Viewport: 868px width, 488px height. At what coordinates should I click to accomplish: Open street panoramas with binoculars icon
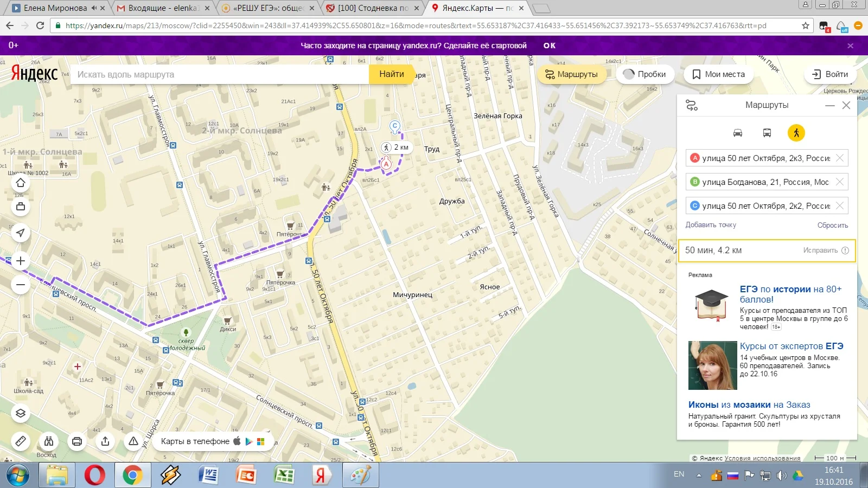coord(49,441)
